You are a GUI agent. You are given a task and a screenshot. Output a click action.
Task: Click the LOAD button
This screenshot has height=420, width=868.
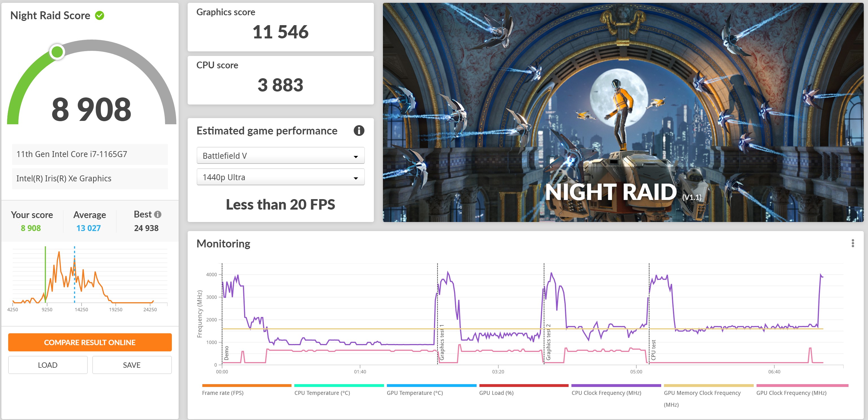click(x=47, y=365)
